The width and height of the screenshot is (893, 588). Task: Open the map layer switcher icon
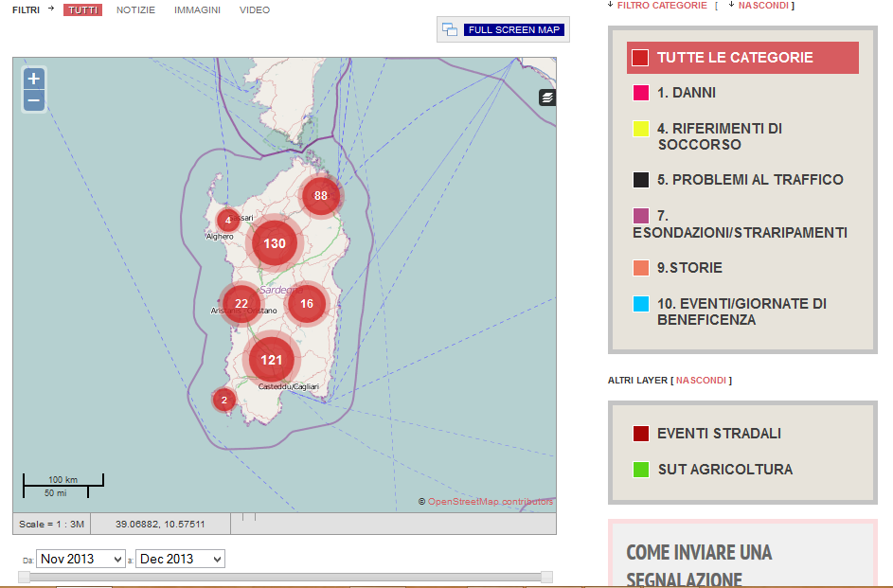pos(547,98)
